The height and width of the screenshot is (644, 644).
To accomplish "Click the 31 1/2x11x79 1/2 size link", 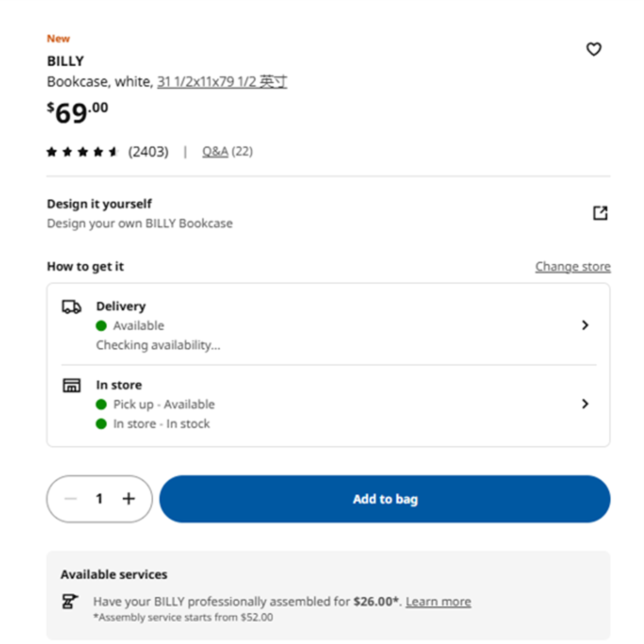I will pos(222,82).
